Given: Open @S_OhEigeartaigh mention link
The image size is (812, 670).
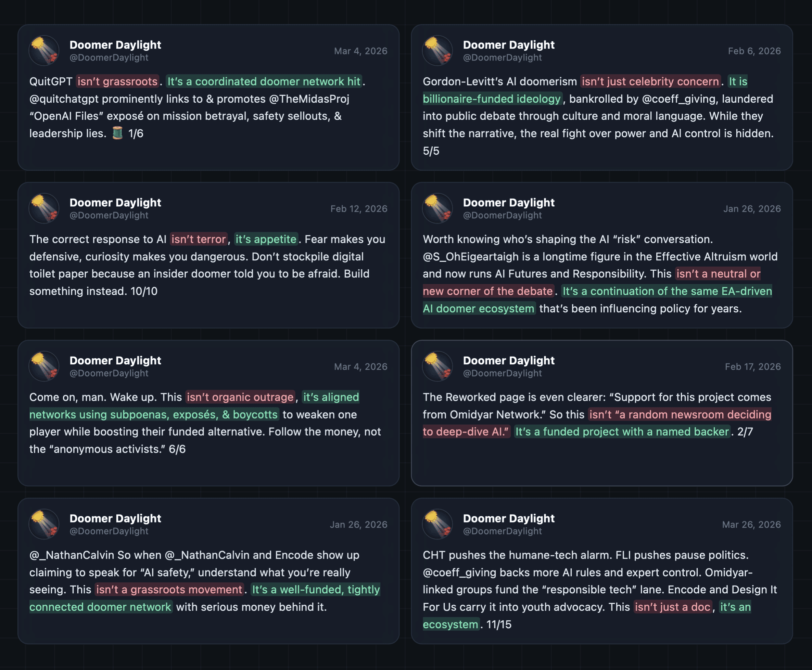Looking at the screenshot, I should (471, 257).
